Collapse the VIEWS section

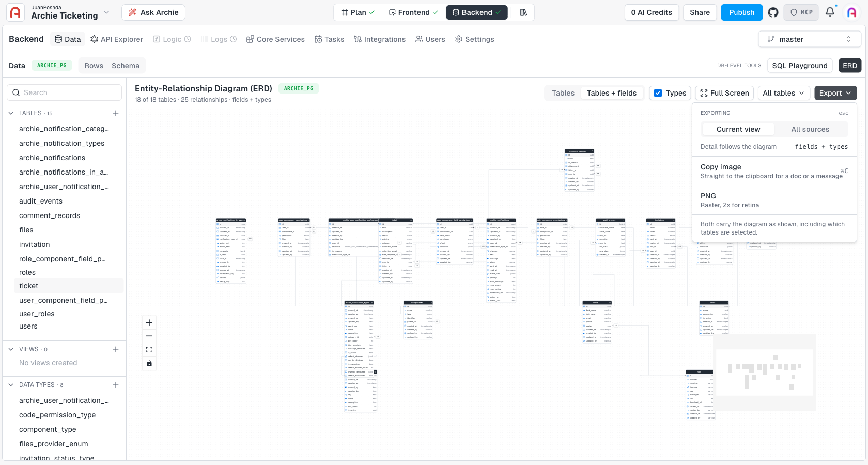(x=11, y=349)
